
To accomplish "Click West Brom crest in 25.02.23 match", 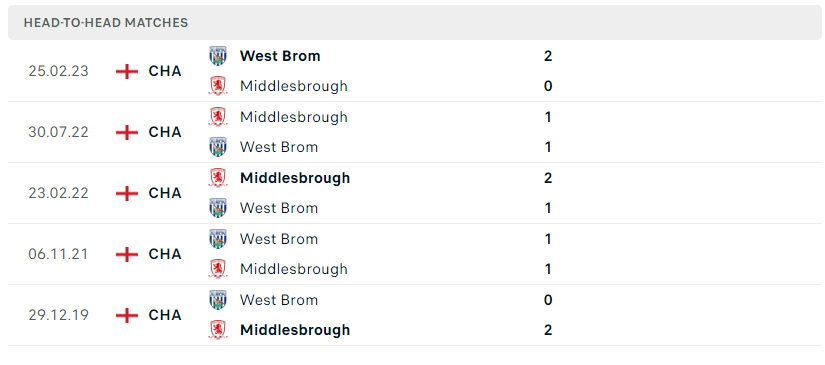I will 218,56.
